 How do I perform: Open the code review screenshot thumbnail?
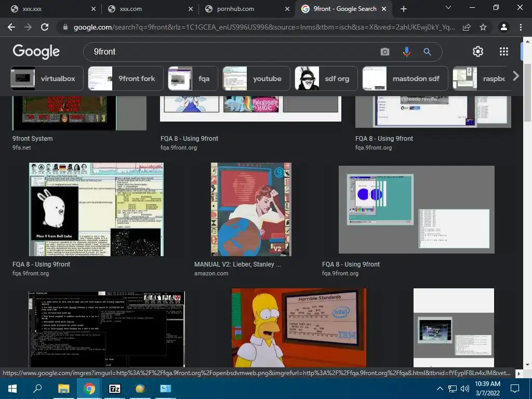click(433, 112)
